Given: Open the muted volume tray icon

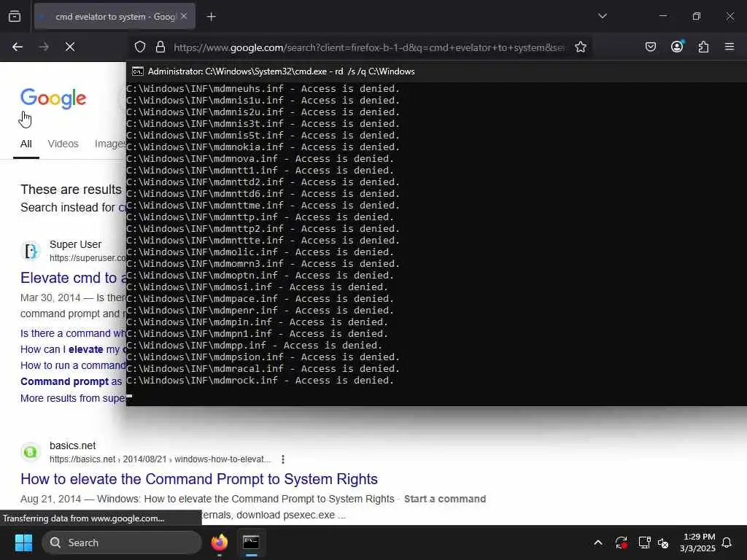Looking at the screenshot, I should (663, 542).
